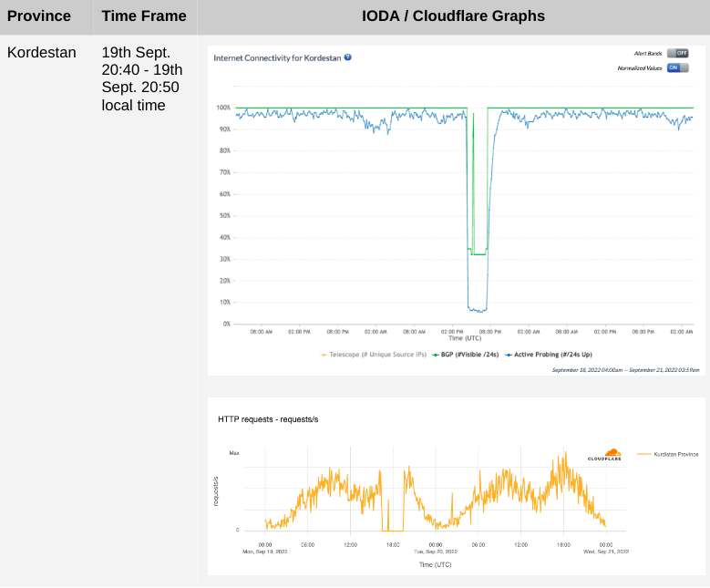The width and height of the screenshot is (710, 588).
Task: Click the help icon beside Internet Connectivity title
Action: tap(348, 57)
